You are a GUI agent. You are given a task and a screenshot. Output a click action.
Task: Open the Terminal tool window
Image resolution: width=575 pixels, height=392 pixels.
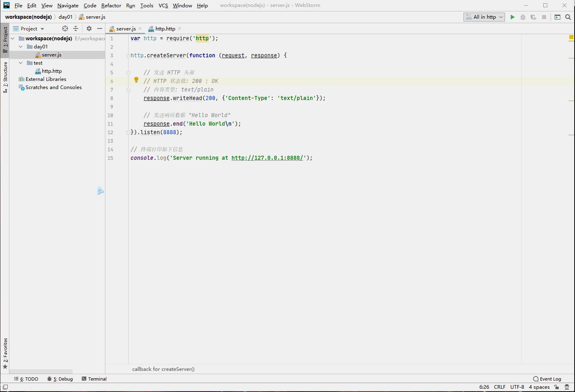tap(94, 379)
